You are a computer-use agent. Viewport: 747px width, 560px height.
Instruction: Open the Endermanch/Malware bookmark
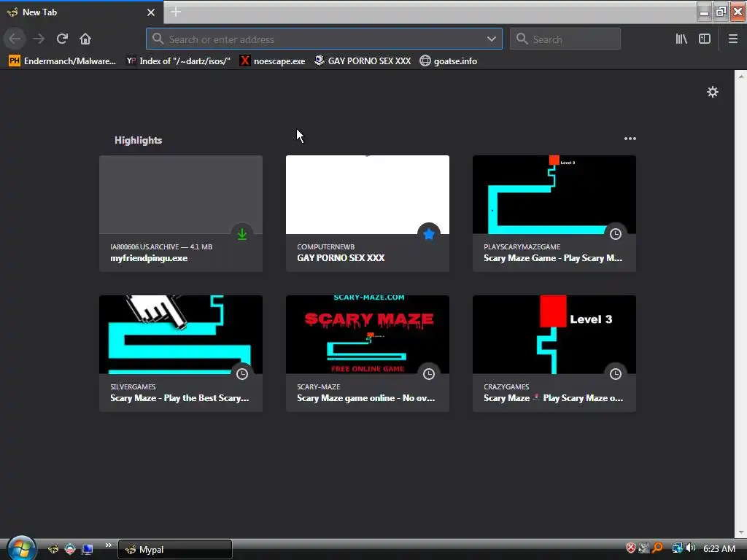(62, 61)
